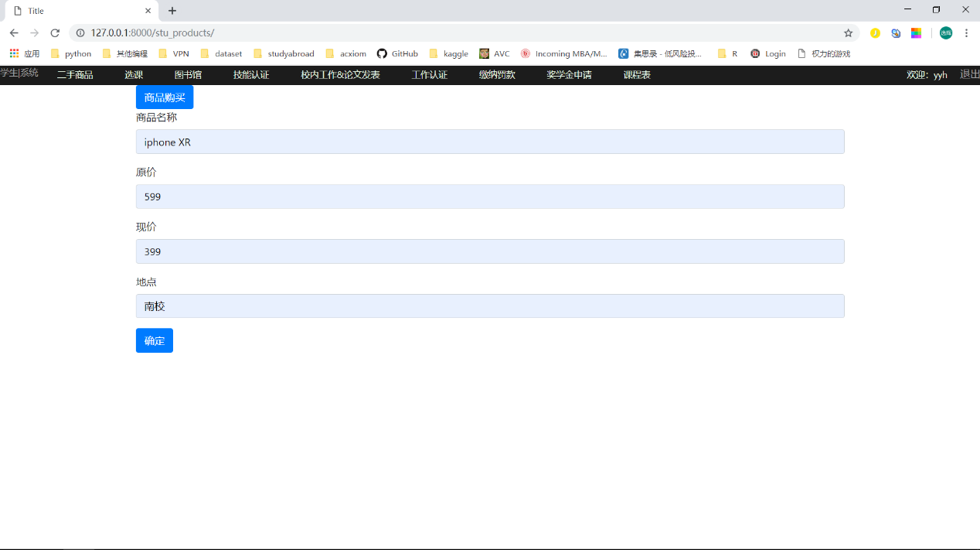Open the 技能认证 menu item
980x550 pixels.
click(251, 75)
